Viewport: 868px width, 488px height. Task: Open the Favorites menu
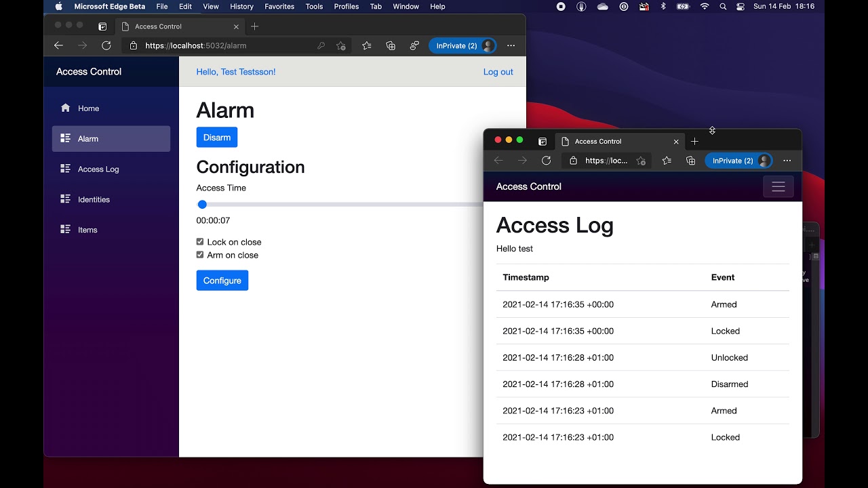click(x=279, y=6)
